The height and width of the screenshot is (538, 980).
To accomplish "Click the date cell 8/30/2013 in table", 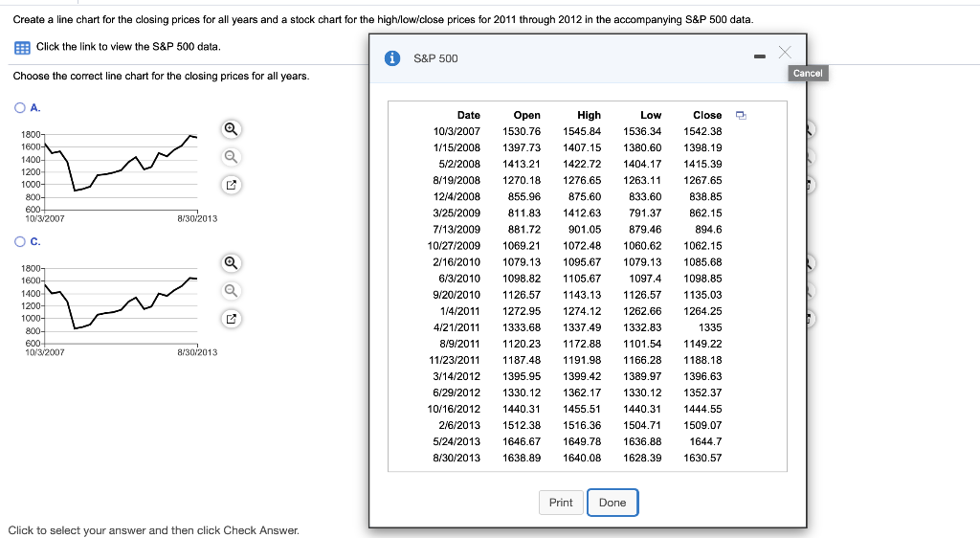I will click(x=457, y=458).
